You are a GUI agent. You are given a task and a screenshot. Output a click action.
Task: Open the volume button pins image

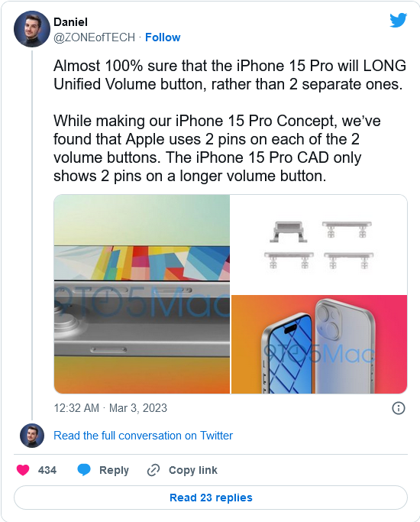point(319,245)
